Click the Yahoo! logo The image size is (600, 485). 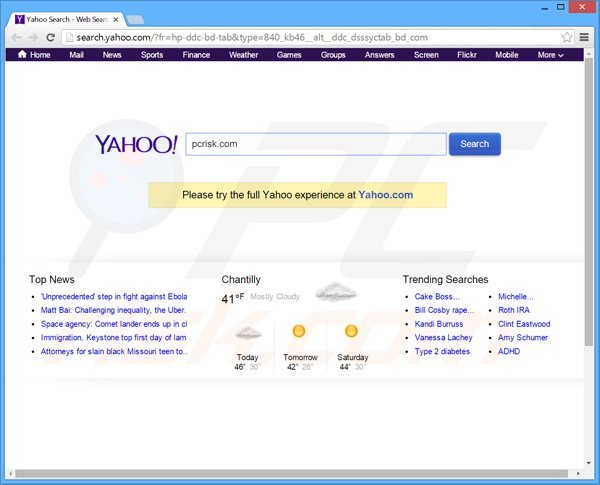coord(136,144)
